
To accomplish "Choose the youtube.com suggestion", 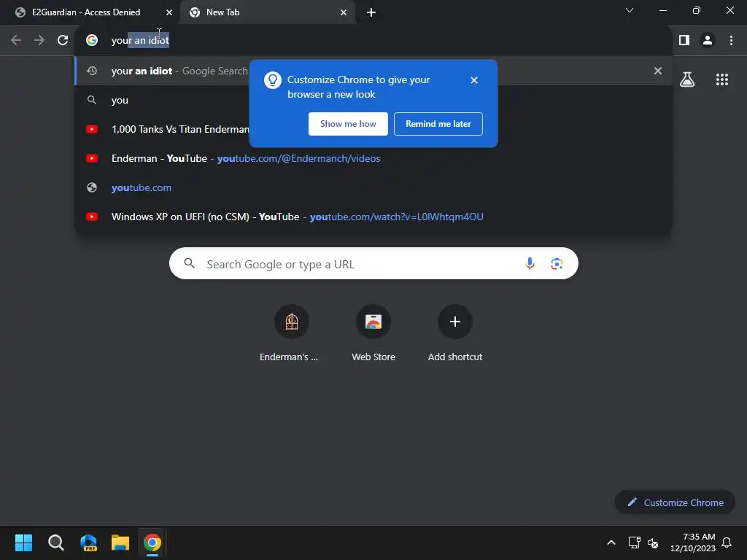I will point(373,187).
